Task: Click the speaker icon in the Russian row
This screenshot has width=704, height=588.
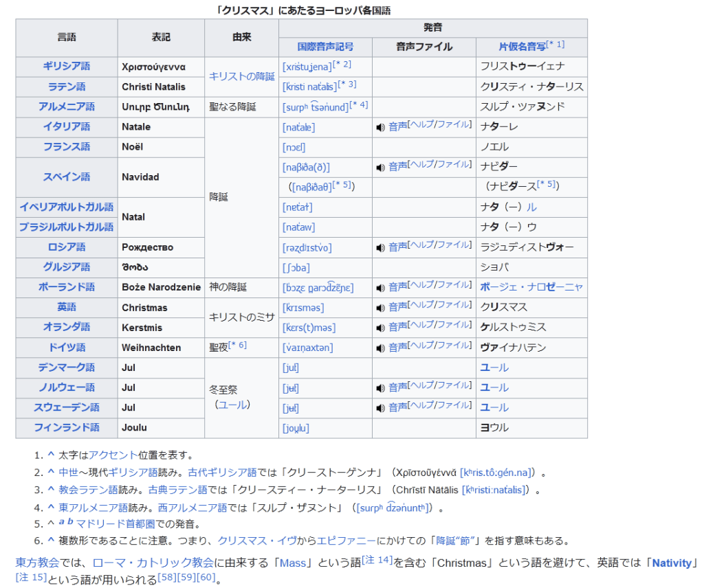Action: tap(380, 247)
